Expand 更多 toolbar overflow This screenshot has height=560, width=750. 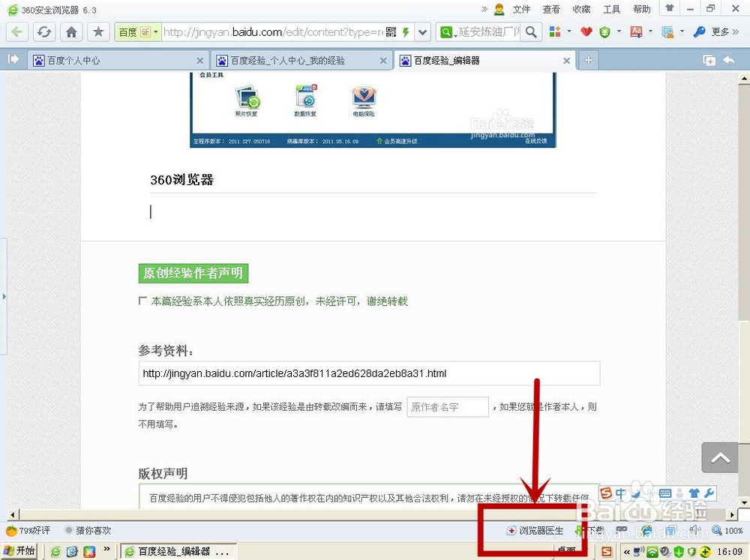click(x=725, y=32)
